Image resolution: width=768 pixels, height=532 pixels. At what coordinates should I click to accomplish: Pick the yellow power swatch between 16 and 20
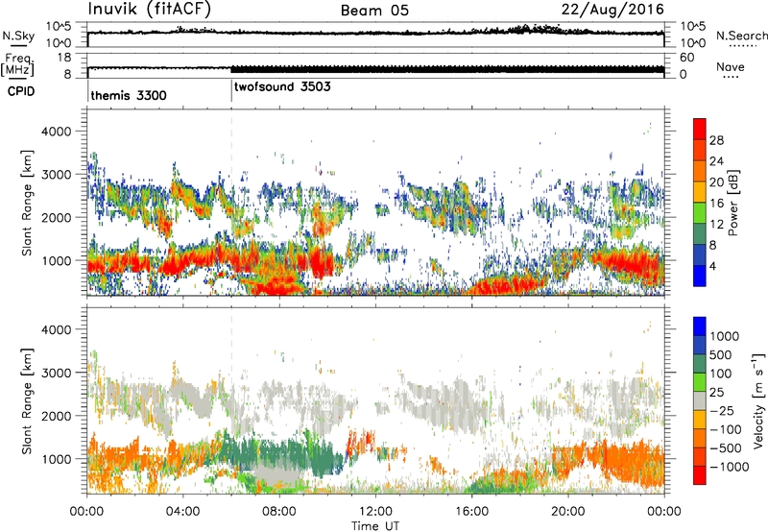[700, 192]
